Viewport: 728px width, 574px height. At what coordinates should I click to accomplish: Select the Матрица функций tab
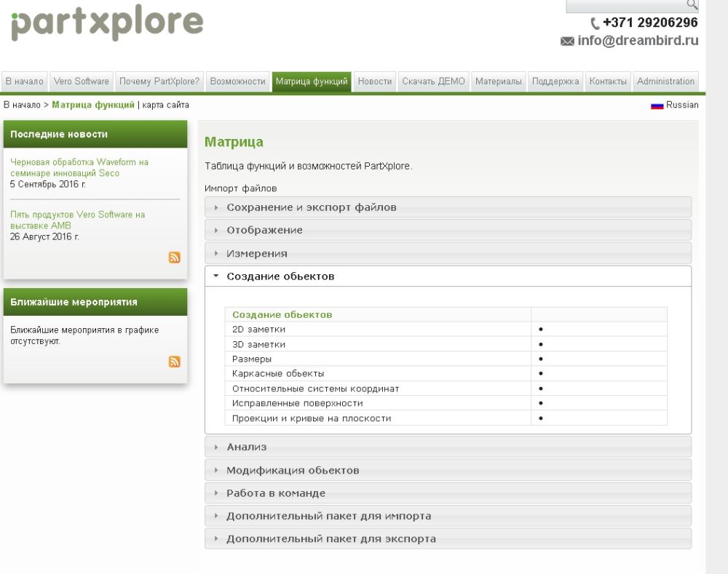tap(312, 81)
